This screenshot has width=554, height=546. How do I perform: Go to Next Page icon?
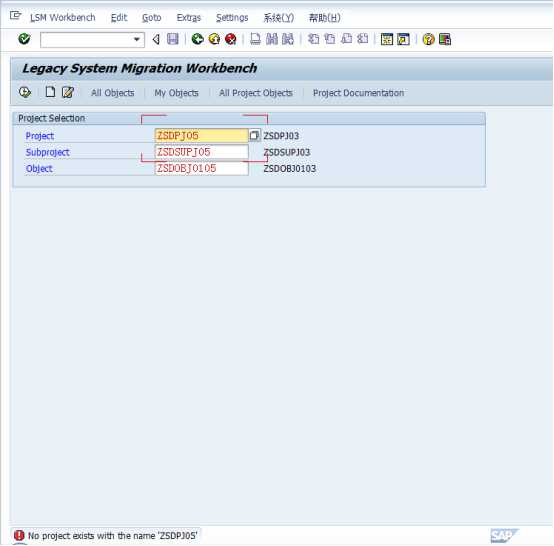coord(346,39)
